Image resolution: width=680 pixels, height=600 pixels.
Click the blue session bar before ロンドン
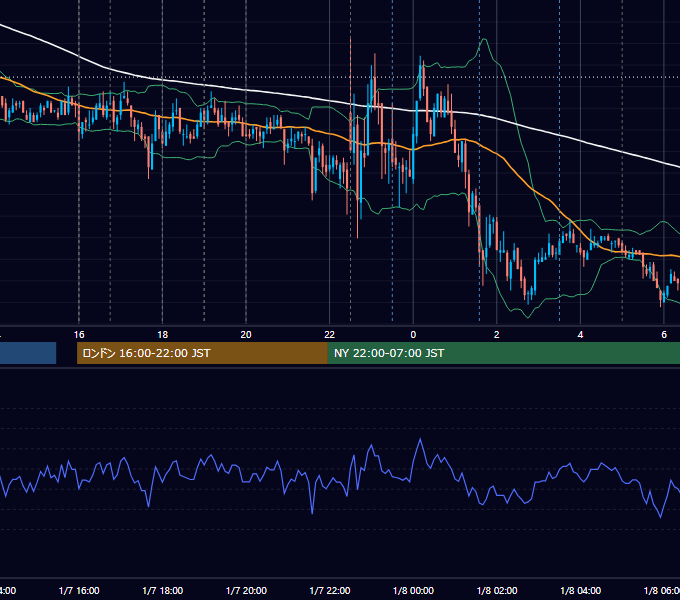point(28,353)
